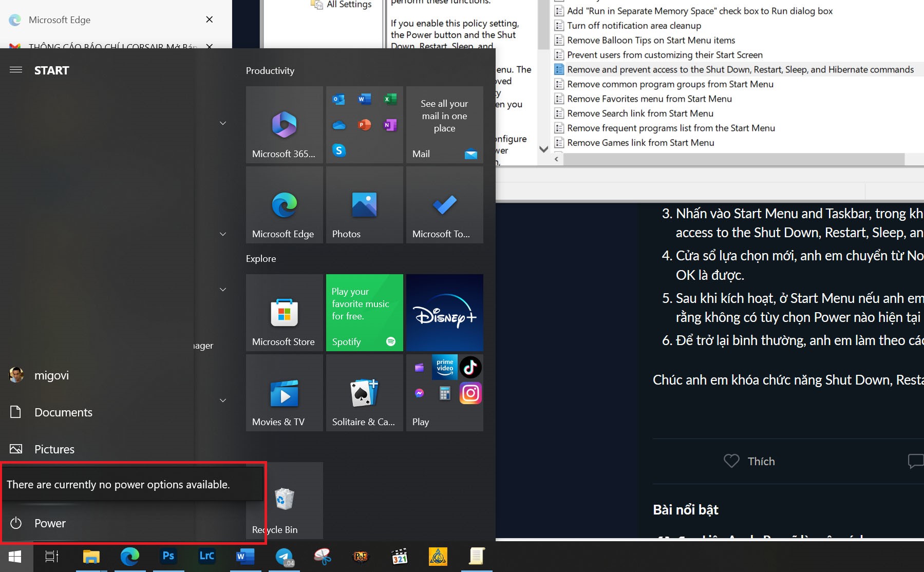Open the Mail tile
This screenshot has width=924, height=572.
[444, 125]
